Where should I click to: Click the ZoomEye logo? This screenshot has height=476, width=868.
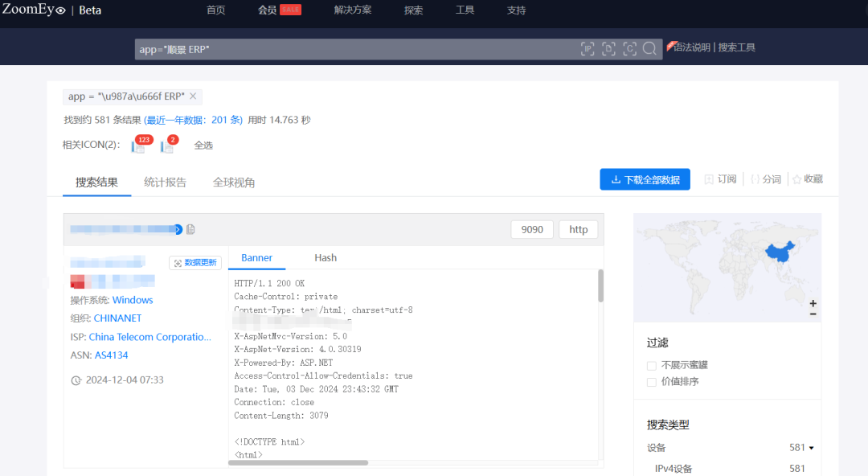point(34,10)
